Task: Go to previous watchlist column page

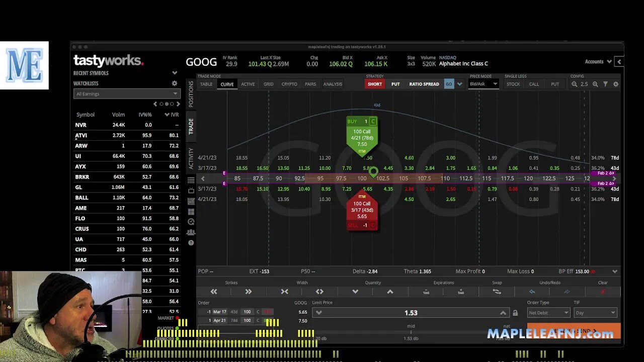Action: 155,104
